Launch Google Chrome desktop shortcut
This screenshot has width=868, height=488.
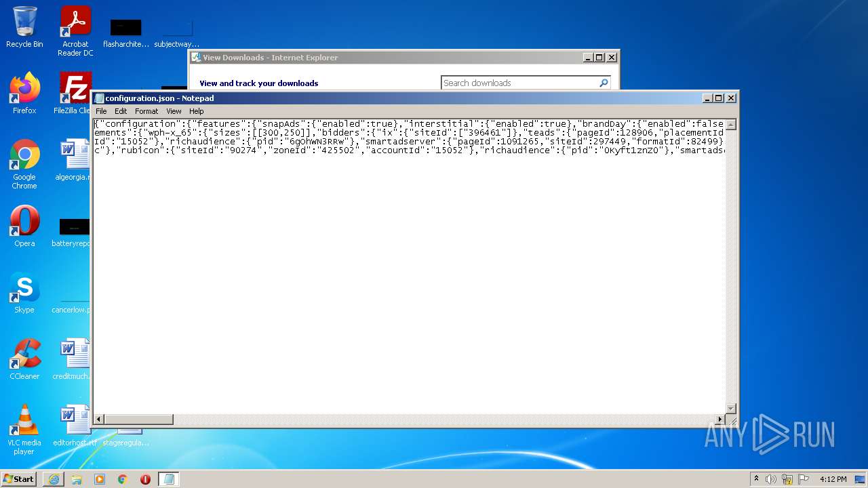click(x=24, y=164)
